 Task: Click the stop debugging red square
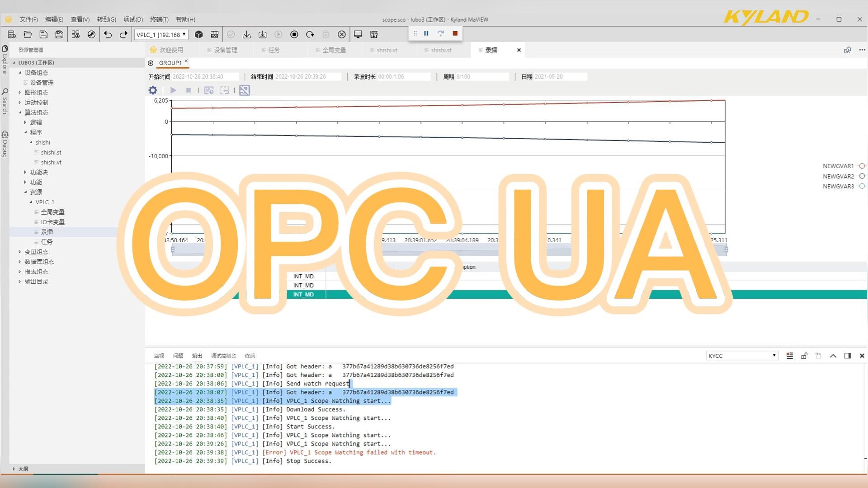coord(455,33)
